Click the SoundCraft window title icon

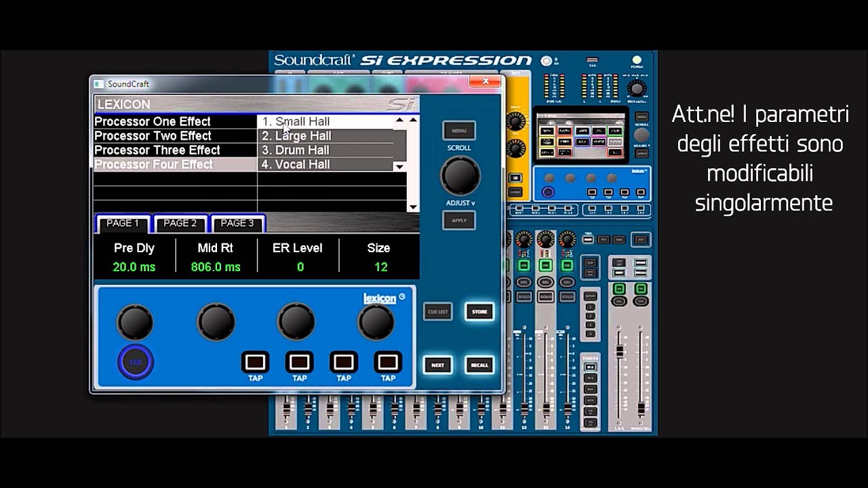coord(99,84)
